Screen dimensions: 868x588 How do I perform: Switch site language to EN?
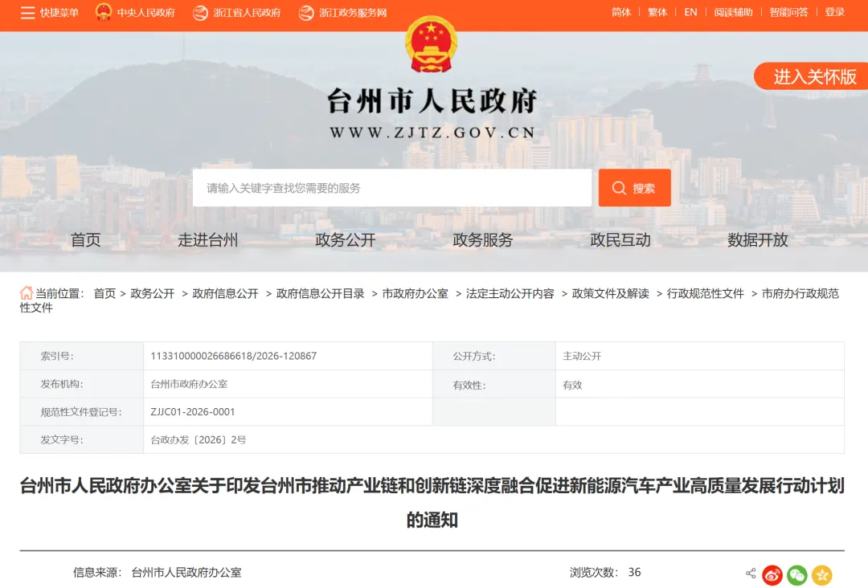[690, 12]
